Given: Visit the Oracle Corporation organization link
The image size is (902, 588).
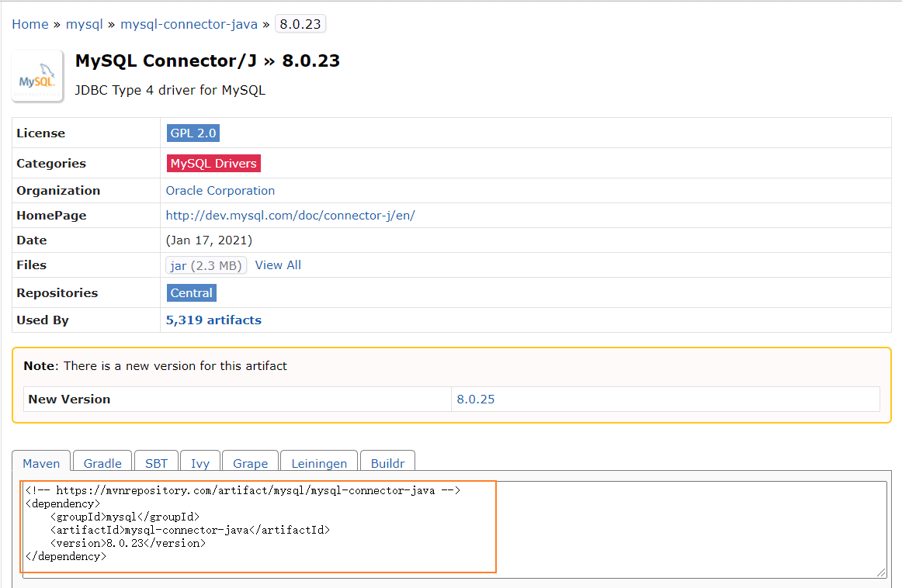Looking at the screenshot, I should [220, 191].
